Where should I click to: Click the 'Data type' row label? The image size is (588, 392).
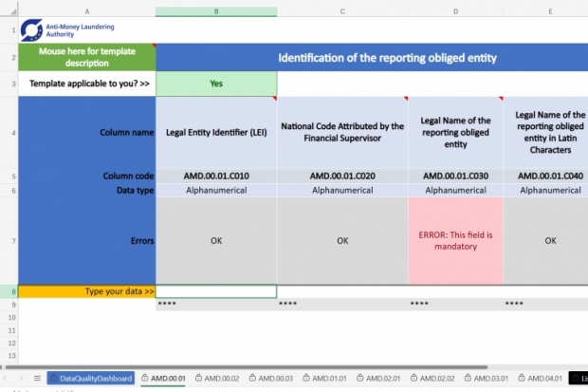click(x=135, y=191)
